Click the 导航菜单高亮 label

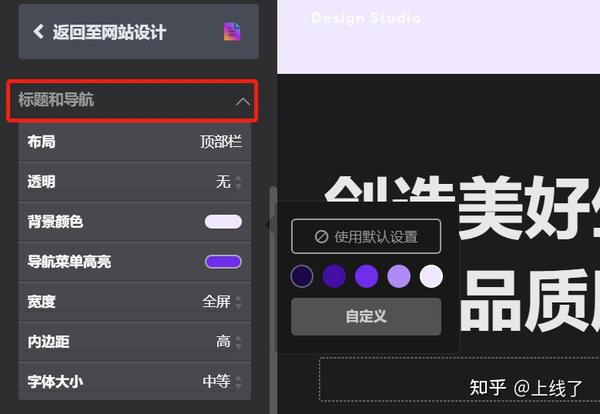tap(69, 262)
